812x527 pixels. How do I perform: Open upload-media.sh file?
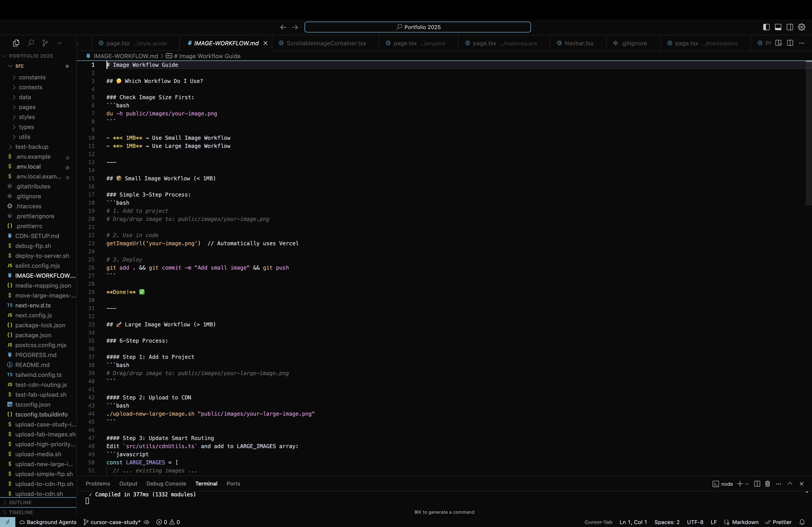tap(38, 454)
